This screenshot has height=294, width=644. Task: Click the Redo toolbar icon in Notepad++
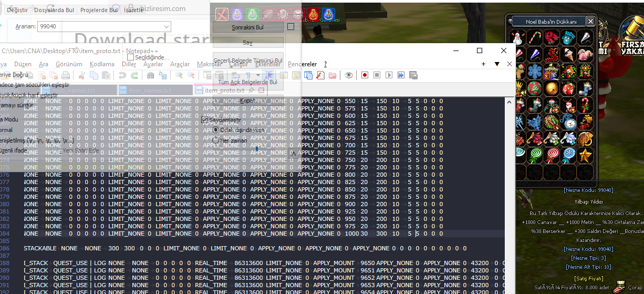[134, 75]
